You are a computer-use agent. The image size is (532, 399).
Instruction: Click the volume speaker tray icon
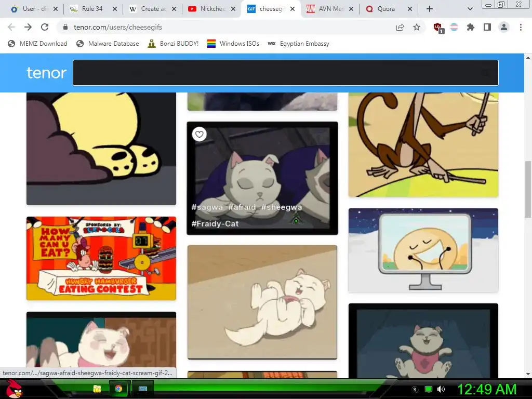tap(441, 389)
